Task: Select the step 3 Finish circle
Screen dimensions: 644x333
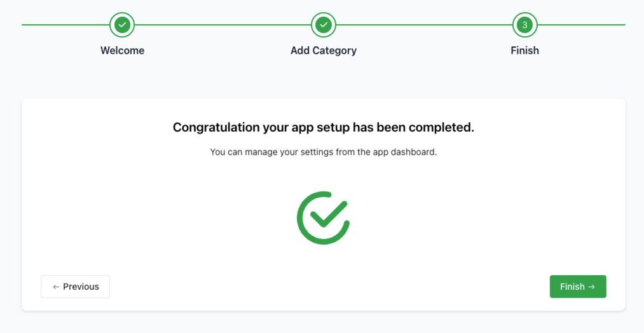Action: click(x=524, y=25)
